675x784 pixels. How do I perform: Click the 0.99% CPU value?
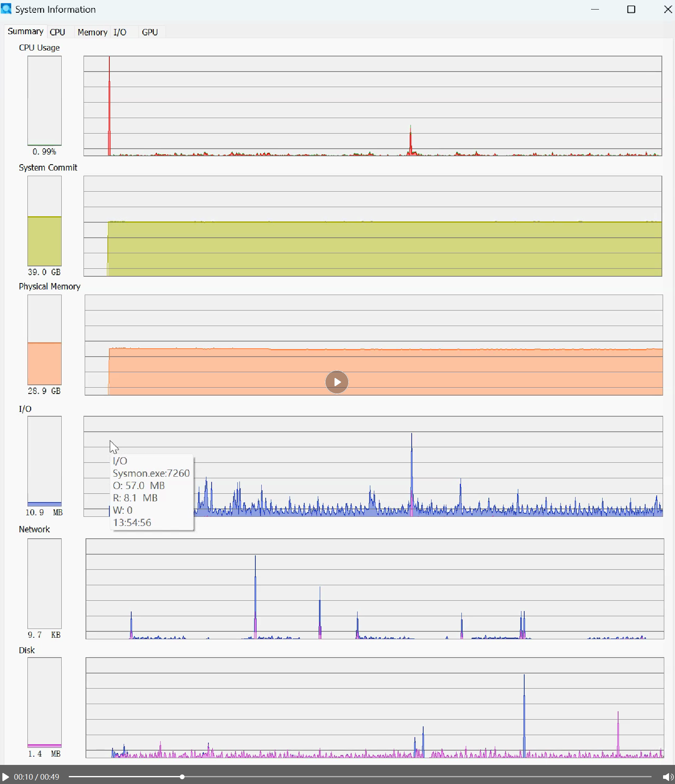(44, 152)
